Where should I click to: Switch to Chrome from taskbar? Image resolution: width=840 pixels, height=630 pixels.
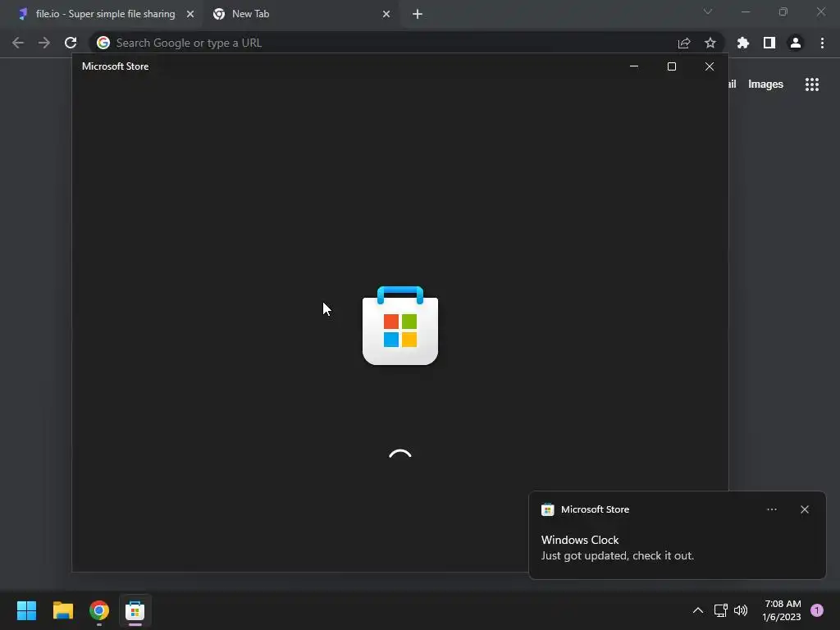coord(99,610)
